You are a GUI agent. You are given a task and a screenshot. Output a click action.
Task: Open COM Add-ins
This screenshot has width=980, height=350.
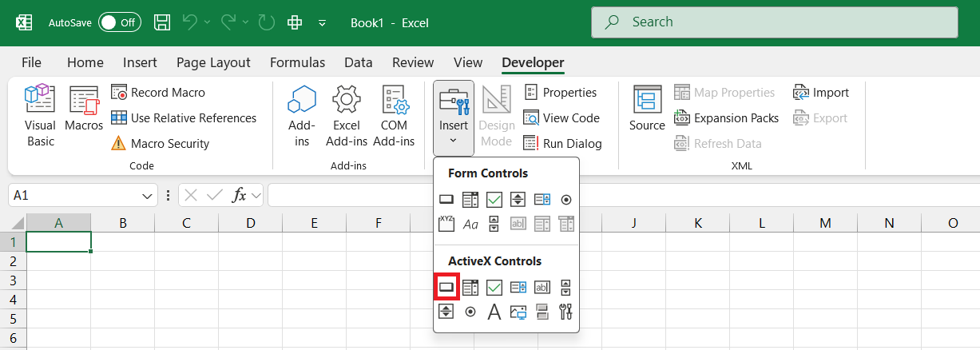[x=394, y=117]
